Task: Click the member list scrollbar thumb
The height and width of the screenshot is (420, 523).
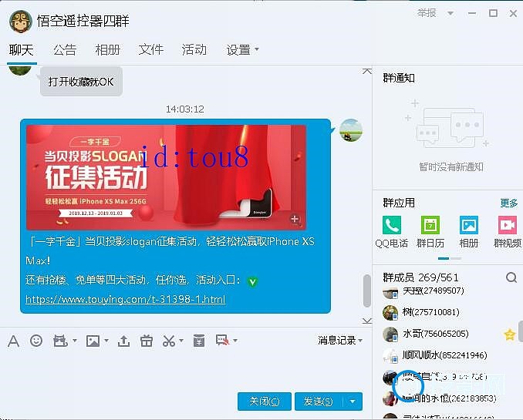Action: 521,331
